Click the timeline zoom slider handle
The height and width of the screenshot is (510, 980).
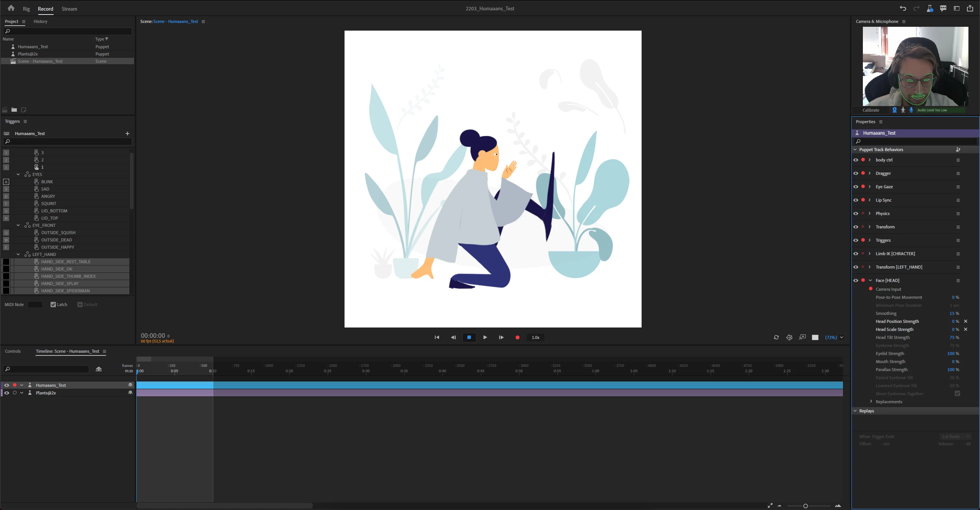tap(805, 506)
